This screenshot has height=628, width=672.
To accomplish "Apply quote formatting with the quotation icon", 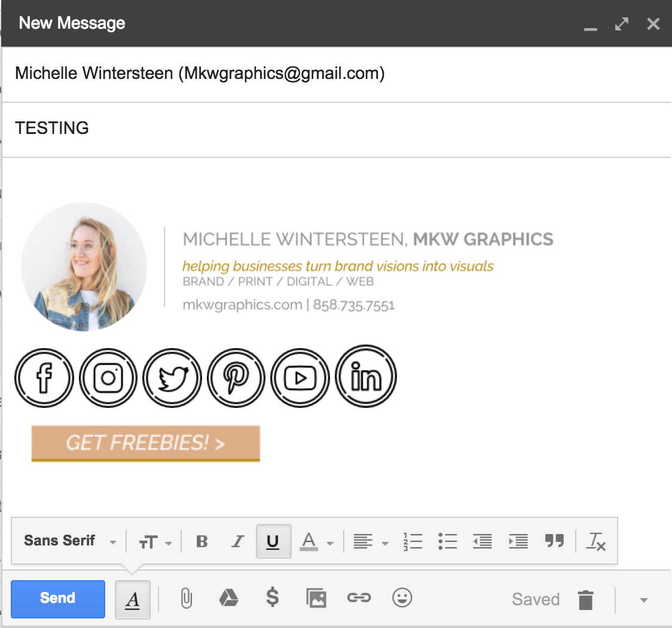I will pyautogui.click(x=554, y=541).
